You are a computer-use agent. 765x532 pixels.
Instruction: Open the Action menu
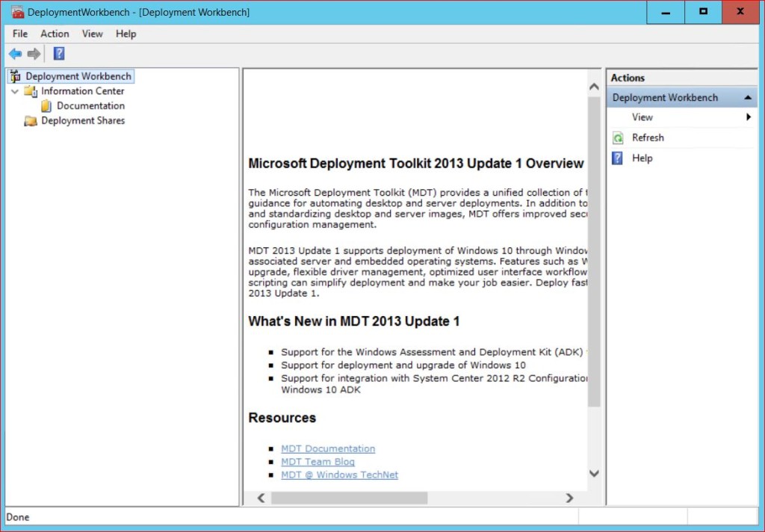pos(55,34)
